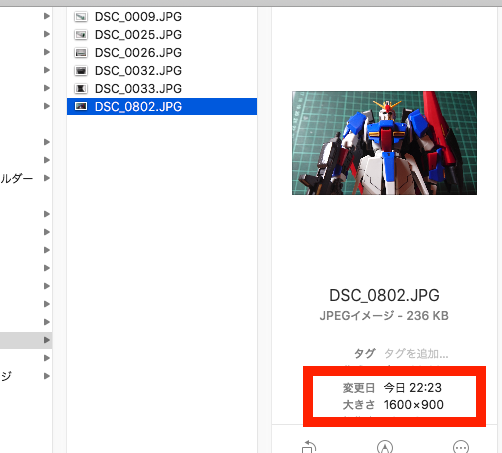Viewport: 502px width, 453px height.
Task: Click the Markup icon in preview pane
Action: coord(385,447)
